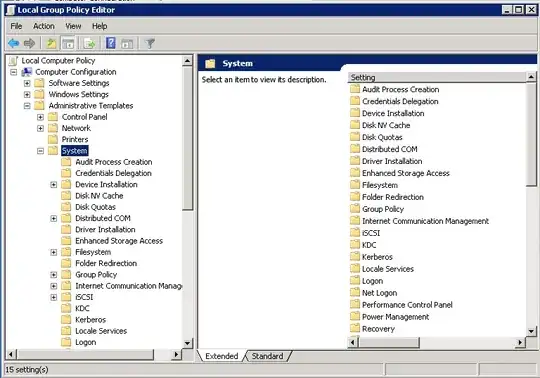Image resolution: width=540 pixels, height=378 pixels.
Task: Click the Computer Configuration computer icon
Action: 27,72
